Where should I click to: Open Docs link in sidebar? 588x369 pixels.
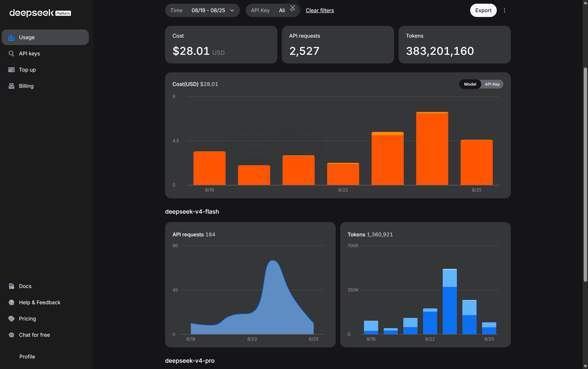pyautogui.click(x=45, y=286)
